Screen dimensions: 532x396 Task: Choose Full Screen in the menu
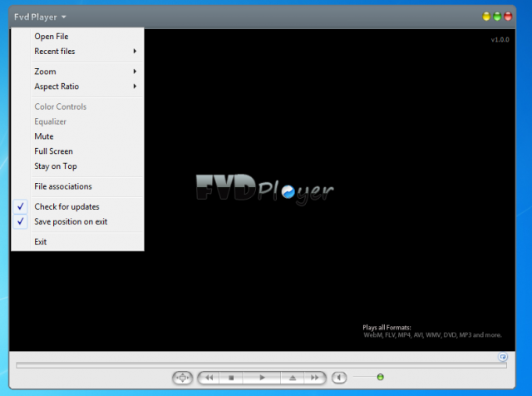(77, 151)
